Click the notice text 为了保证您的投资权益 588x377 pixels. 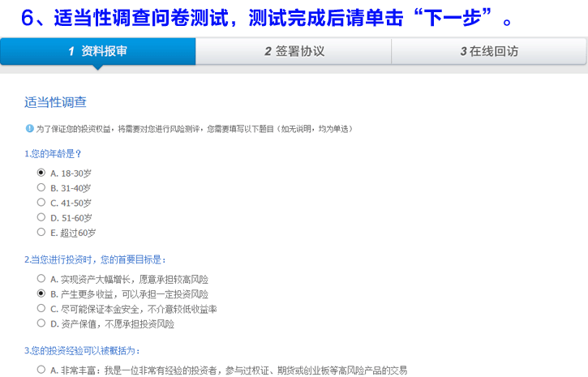click(195, 129)
